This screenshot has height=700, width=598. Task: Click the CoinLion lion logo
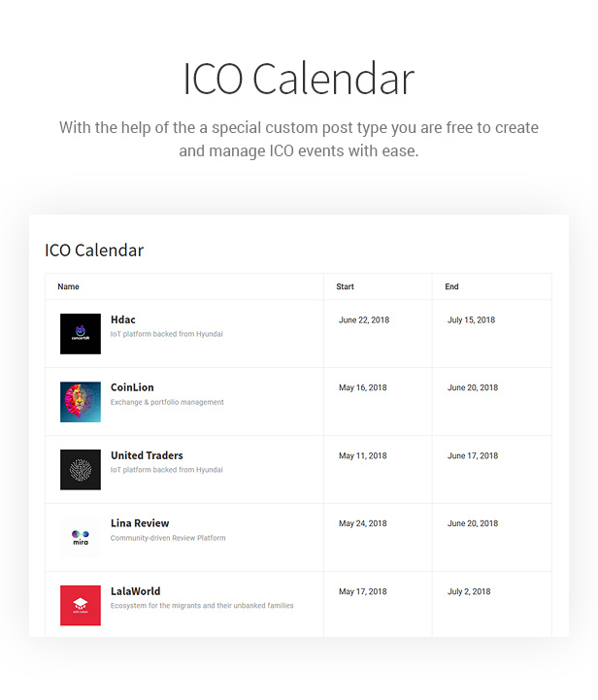click(81, 402)
